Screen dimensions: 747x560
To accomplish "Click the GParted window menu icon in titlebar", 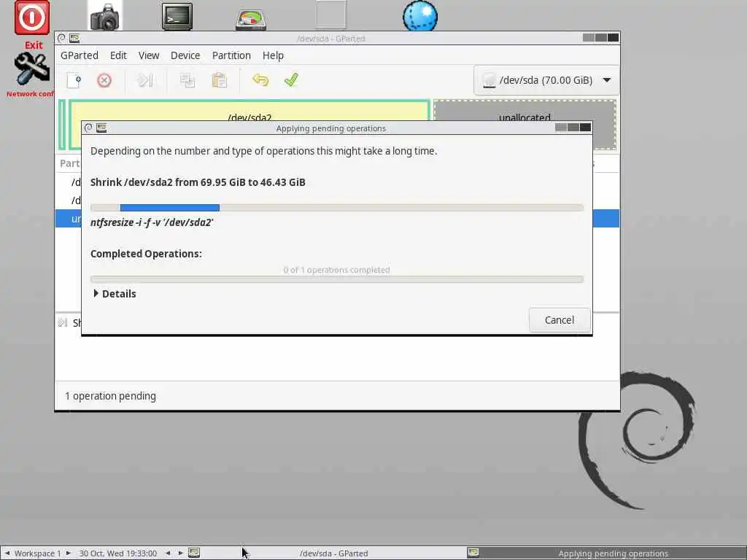I will (61, 38).
